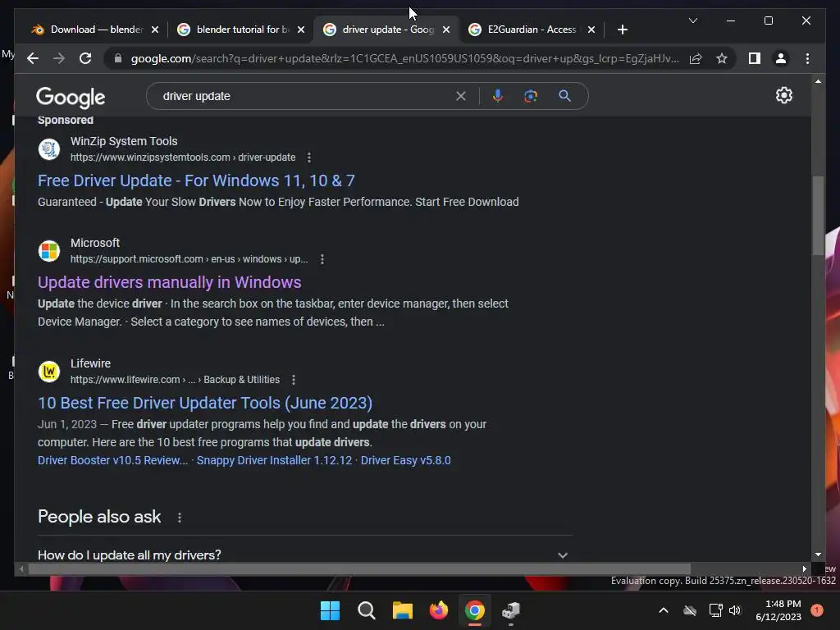This screenshot has height=630, width=840.
Task: Open the taskbar app beside Chrome
Action: coord(511,610)
